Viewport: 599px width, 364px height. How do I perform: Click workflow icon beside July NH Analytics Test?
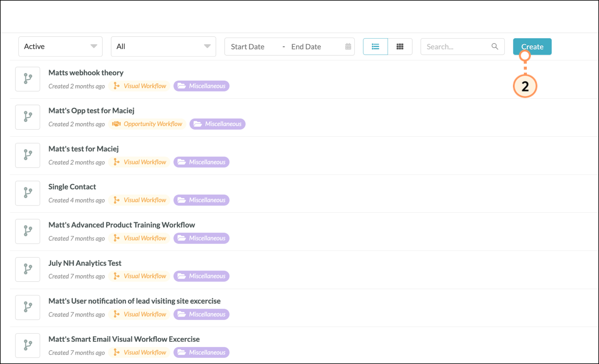(28, 269)
